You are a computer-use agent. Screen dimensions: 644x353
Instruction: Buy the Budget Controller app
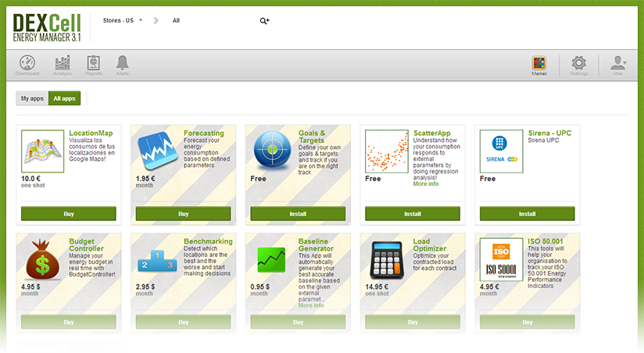click(69, 323)
